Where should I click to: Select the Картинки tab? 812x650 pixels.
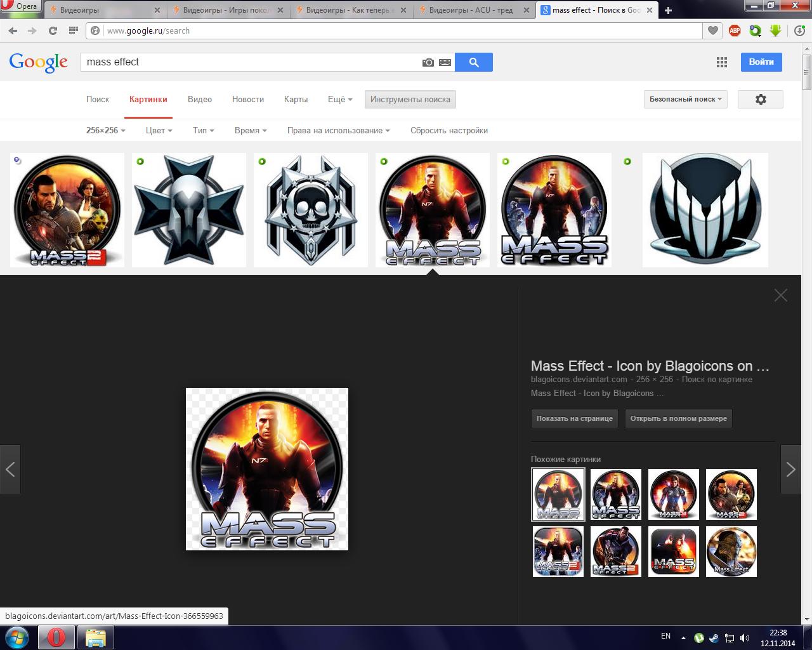tap(148, 99)
